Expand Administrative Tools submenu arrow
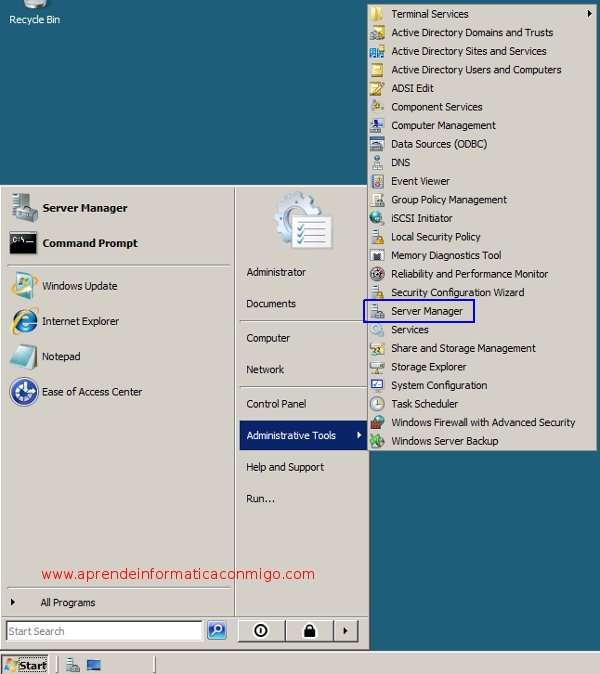Screen dimensions: 600x674 pos(359,435)
